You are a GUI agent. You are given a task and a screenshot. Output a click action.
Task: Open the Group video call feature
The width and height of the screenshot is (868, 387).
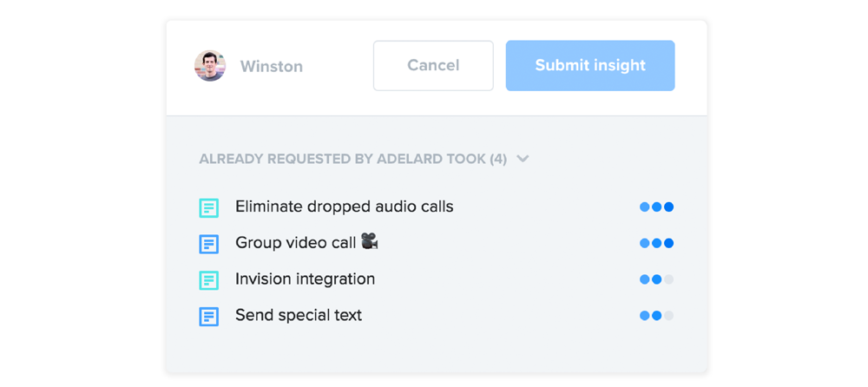click(296, 242)
